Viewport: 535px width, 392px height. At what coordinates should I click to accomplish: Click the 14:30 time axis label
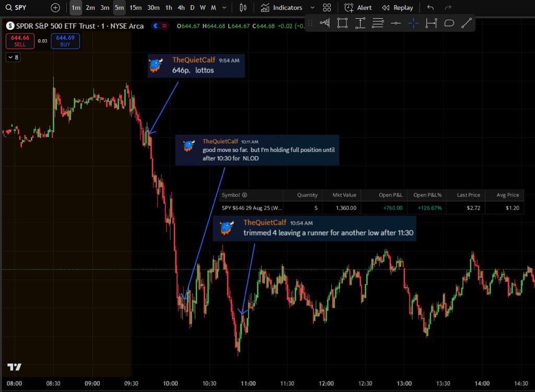[x=521, y=384]
